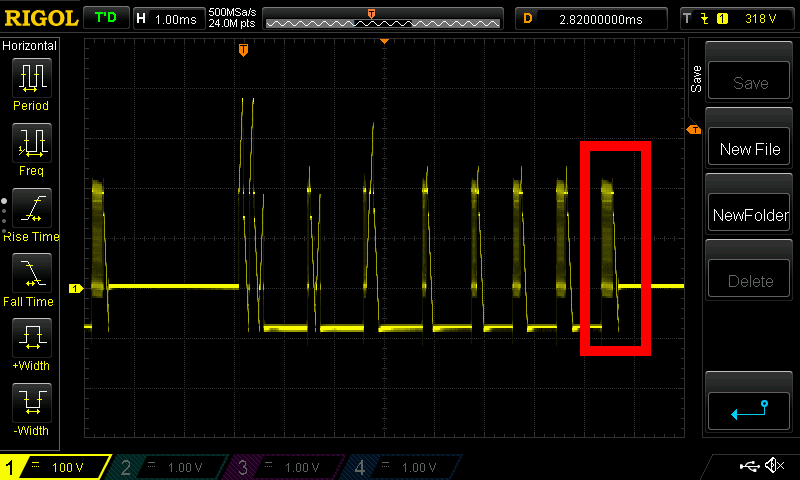Click the trigger level 318 V readout
Image resolution: width=800 pixels, height=480 pixels.
760,19
